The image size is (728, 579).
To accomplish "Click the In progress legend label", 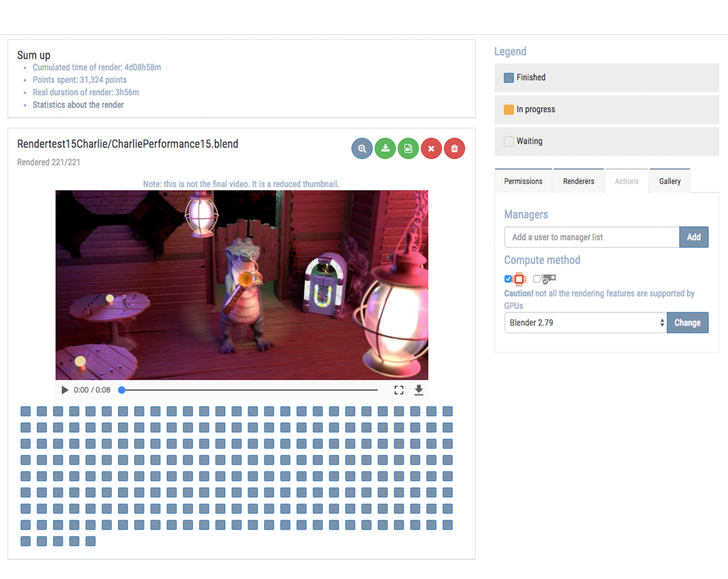I will [x=536, y=109].
